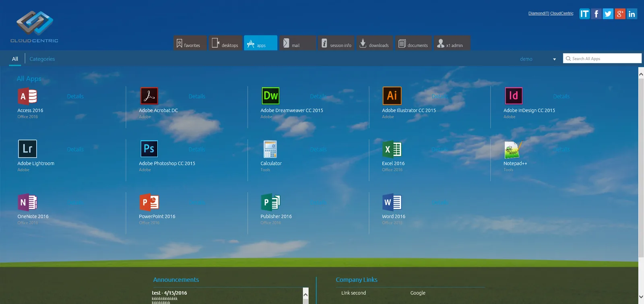Visit the LinkedIn social icon
The width and height of the screenshot is (644, 304).
632,14
